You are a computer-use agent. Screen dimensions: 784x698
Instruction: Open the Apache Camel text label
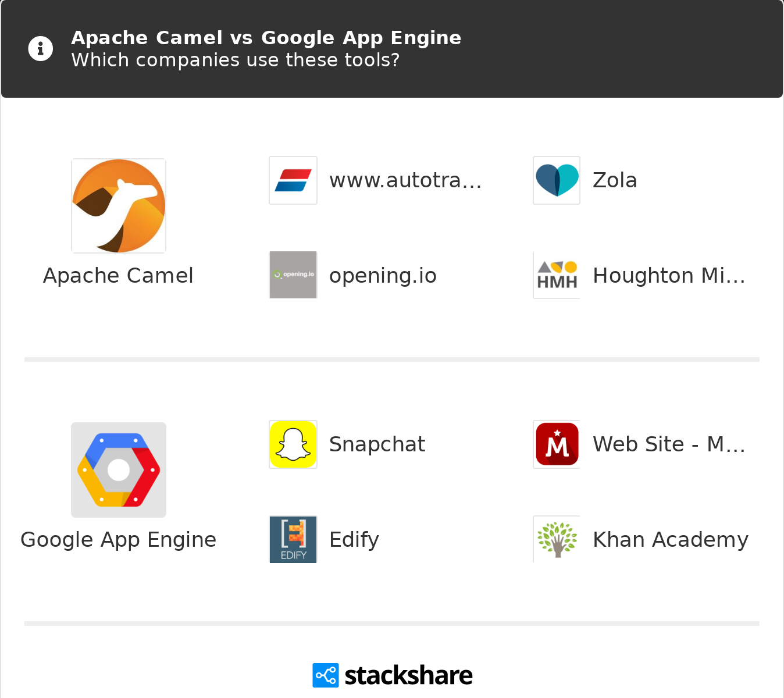pyautogui.click(x=118, y=276)
